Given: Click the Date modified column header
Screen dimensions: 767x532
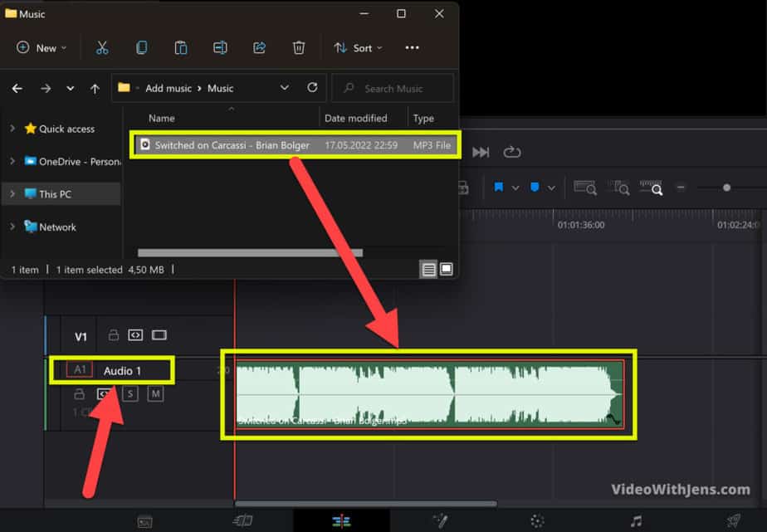Looking at the screenshot, I should (x=355, y=118).
